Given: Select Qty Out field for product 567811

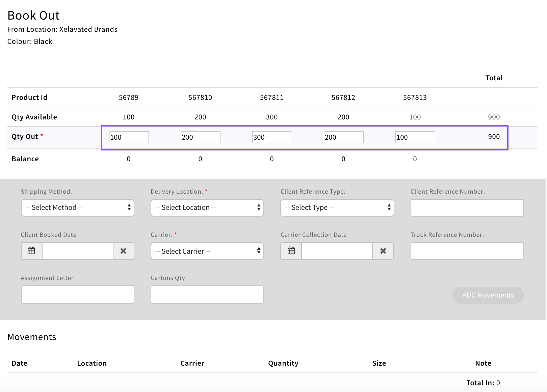Looking at the screenshot, I should point(272,137).
